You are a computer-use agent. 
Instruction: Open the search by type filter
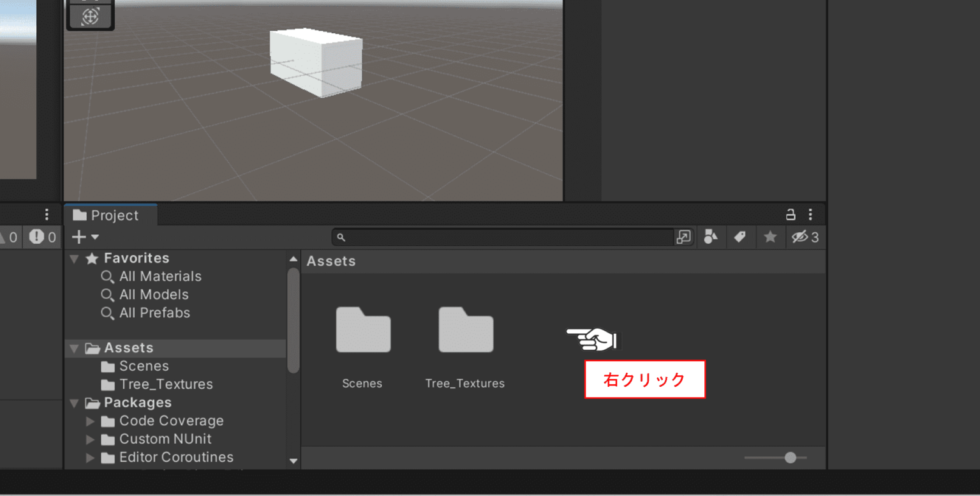pos(711,237)
